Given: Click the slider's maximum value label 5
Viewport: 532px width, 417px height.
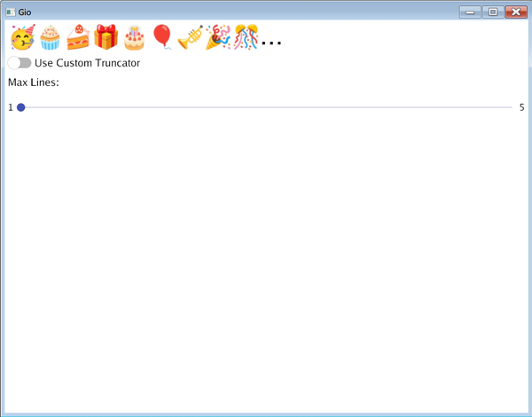Looking at the screenshot, I should [521, 107].
